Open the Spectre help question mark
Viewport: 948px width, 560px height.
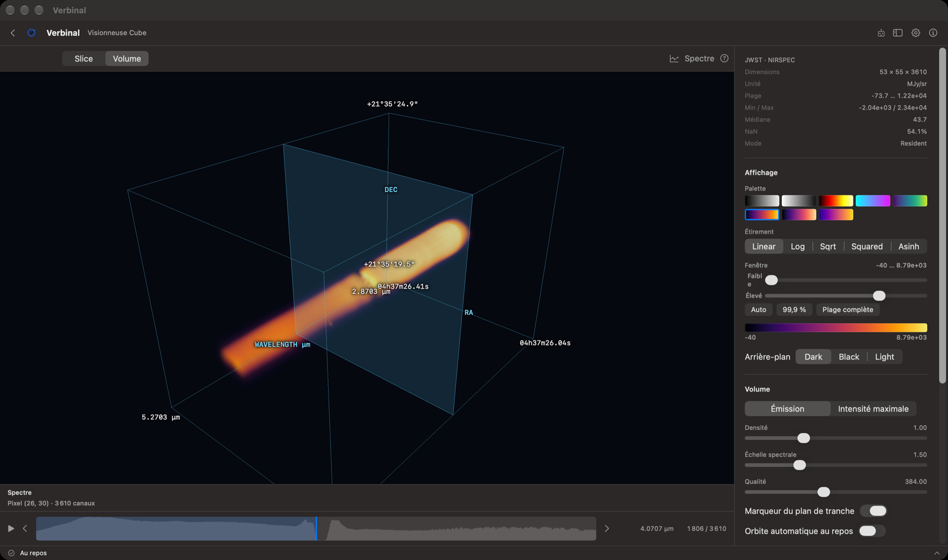[x=724, y=59]
